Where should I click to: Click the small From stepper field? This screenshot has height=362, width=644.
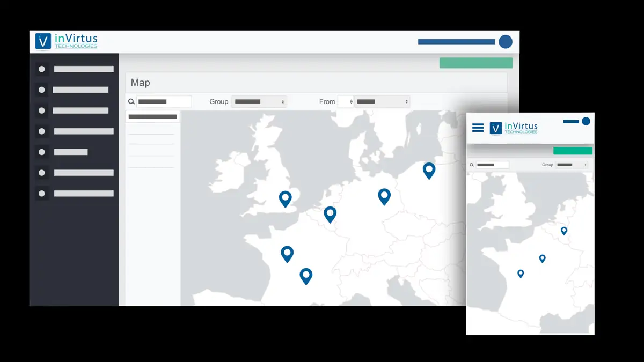tap(346, 101)
